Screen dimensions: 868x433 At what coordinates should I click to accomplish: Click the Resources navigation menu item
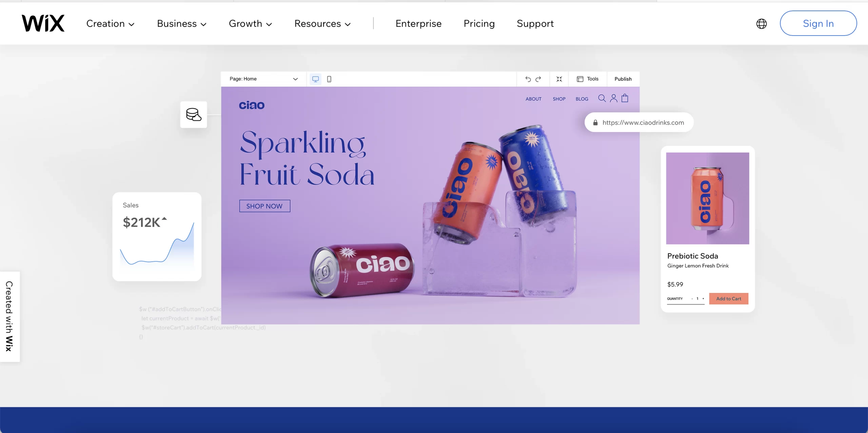(323, 23)
